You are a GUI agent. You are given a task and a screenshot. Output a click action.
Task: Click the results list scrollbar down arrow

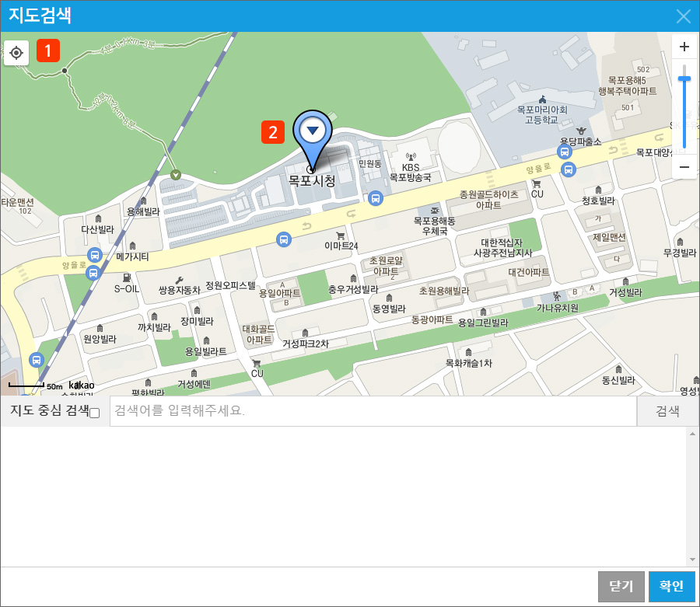click(x=691, y=560)
